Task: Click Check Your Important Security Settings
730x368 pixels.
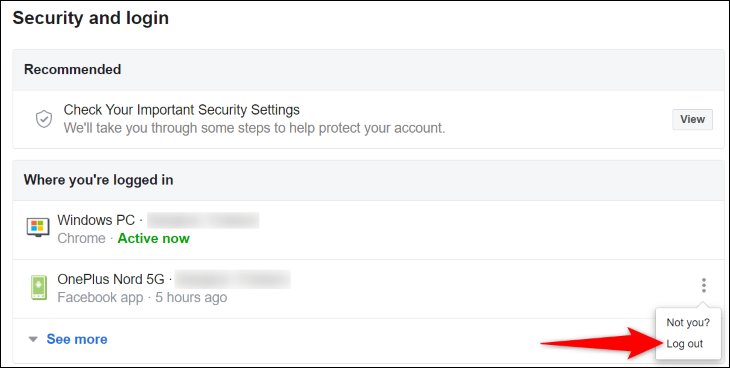Action: coord(182,110)
